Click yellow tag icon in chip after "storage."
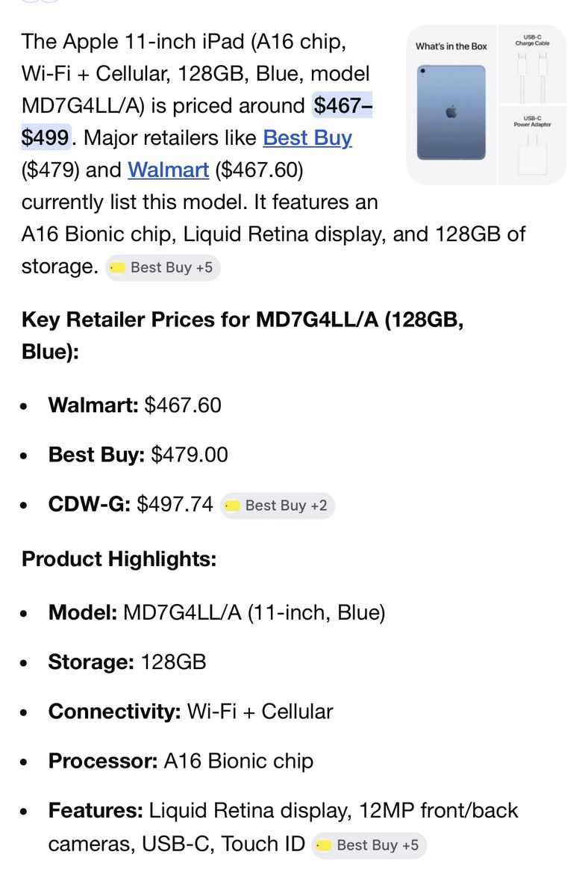The image size is (588, 896). [x=117, y=267]
